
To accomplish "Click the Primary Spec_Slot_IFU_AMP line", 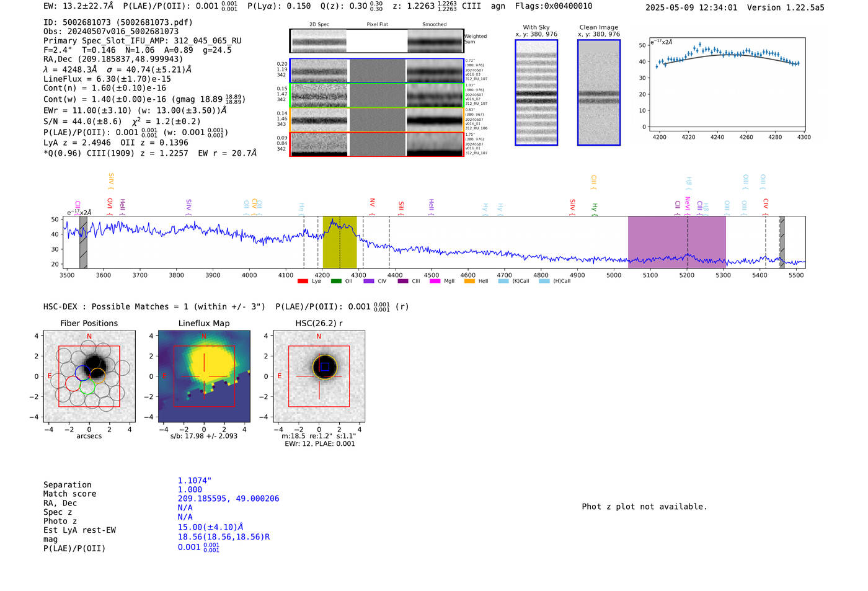I will point(143,41).
